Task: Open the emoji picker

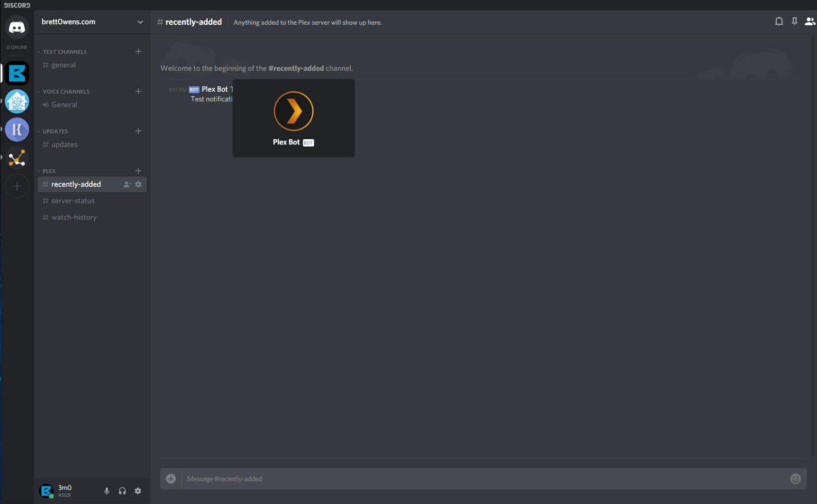Action: pos(796,479)
